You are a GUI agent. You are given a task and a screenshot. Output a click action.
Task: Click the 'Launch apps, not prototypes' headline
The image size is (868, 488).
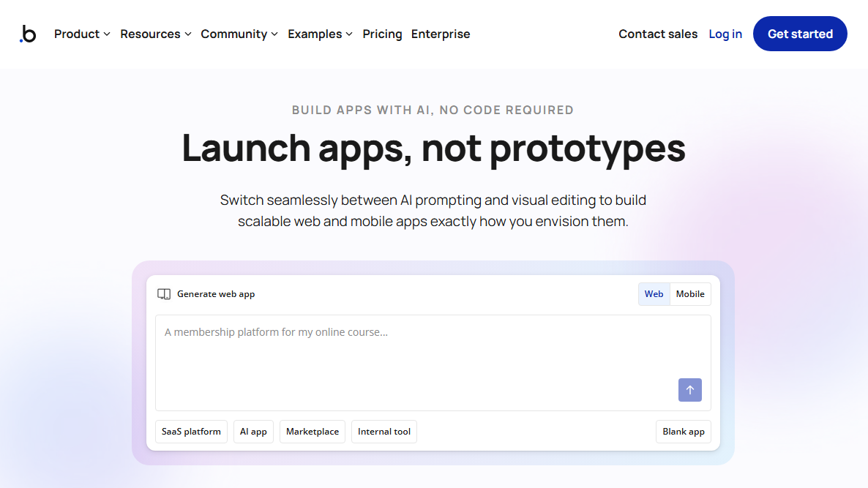tap(433, 149)
